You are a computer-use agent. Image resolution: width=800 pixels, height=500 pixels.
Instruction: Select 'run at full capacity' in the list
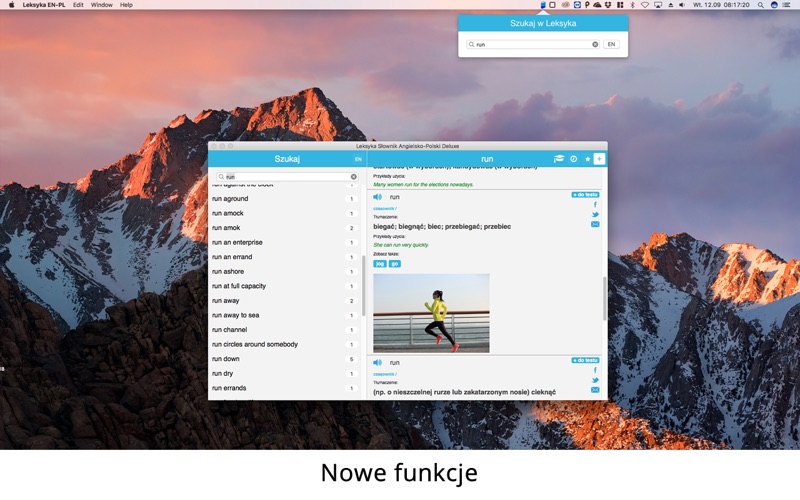coord(287,286)
